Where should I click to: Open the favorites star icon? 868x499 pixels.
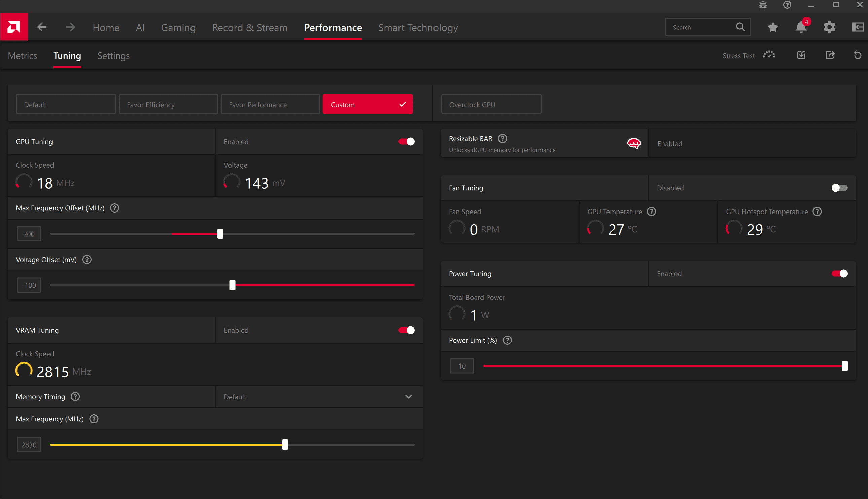pos(773,27)
